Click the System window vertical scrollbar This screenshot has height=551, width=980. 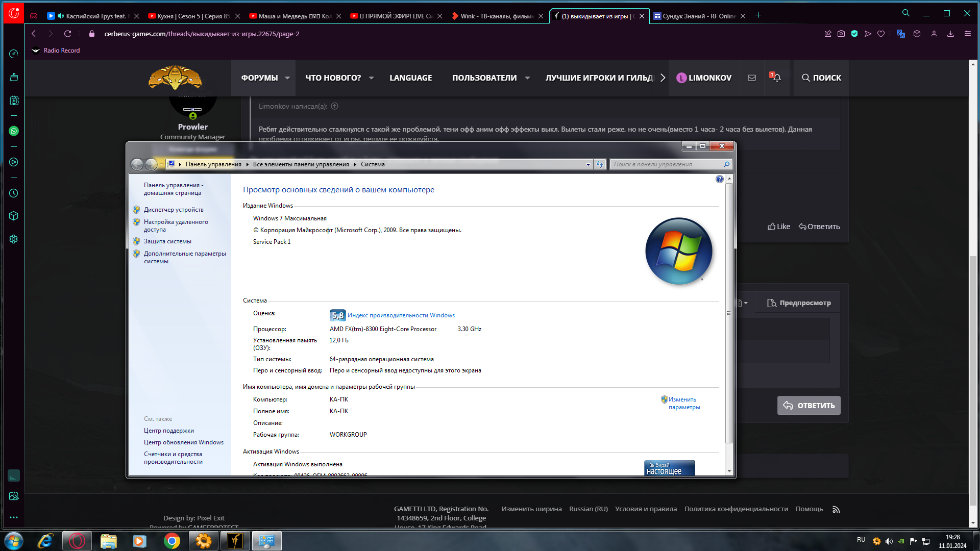point(729,313)
